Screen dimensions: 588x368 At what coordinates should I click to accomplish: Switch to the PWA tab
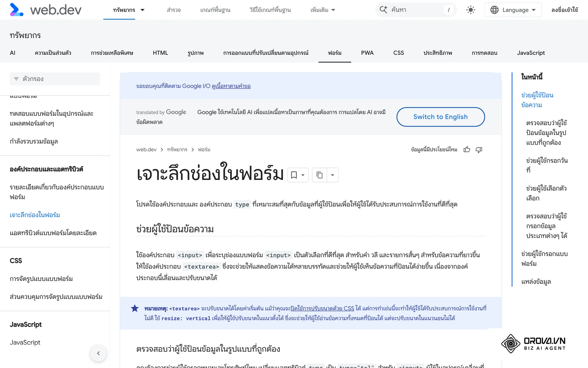[367, 53]
